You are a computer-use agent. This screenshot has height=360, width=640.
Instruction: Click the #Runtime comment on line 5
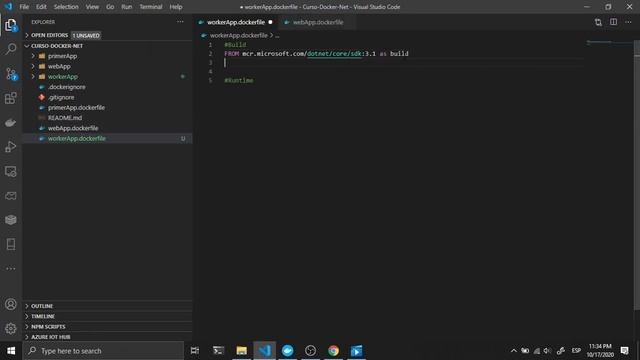239,80
